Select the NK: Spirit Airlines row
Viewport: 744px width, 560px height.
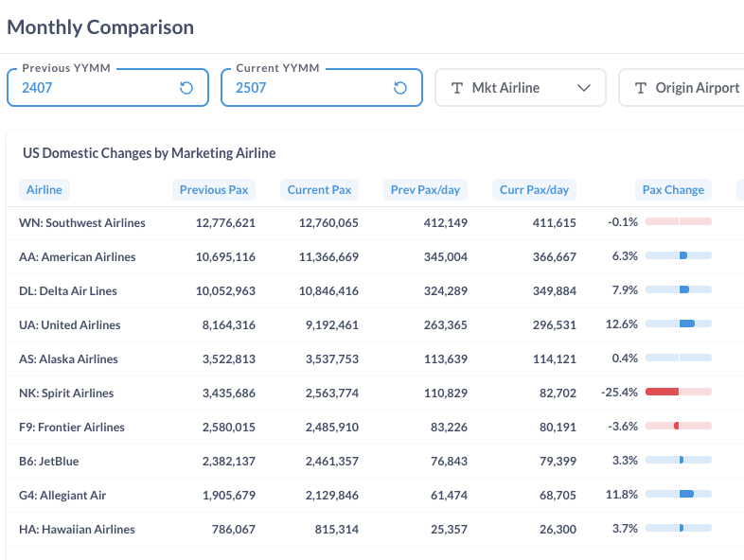point(376,394)
